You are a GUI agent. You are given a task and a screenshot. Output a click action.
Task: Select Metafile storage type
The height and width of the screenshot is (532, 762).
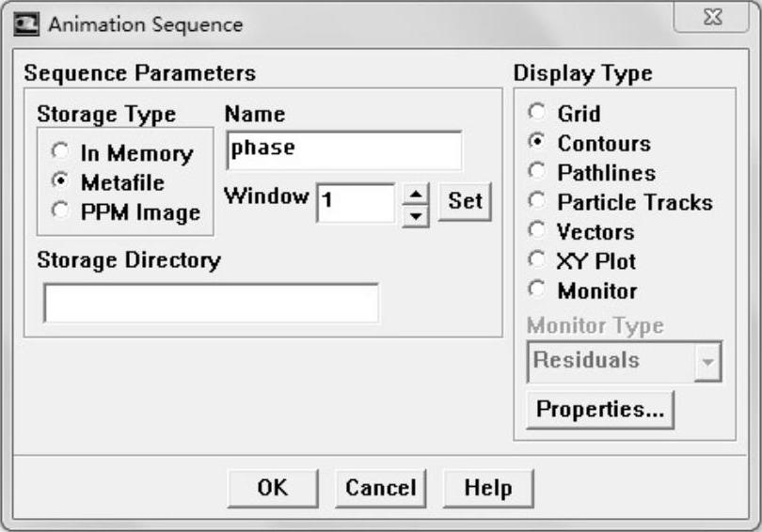(61, 180)
